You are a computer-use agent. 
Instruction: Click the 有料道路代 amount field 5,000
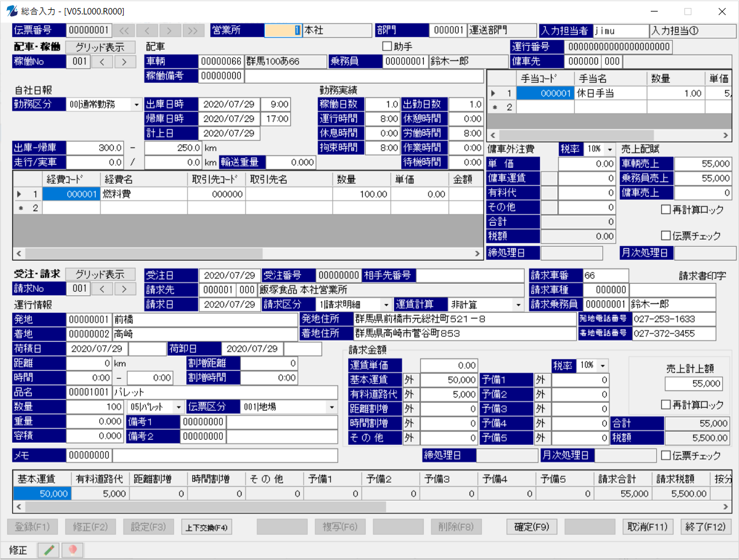448,394
